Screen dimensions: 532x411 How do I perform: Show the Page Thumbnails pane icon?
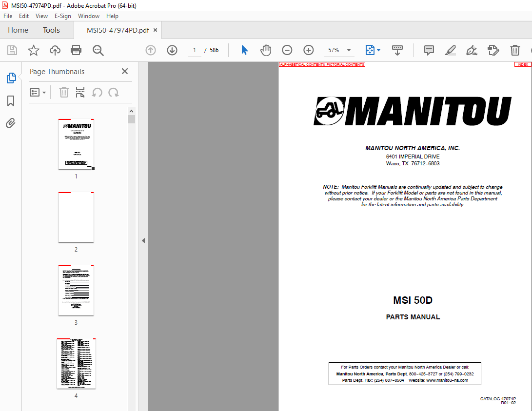[11, 78]
